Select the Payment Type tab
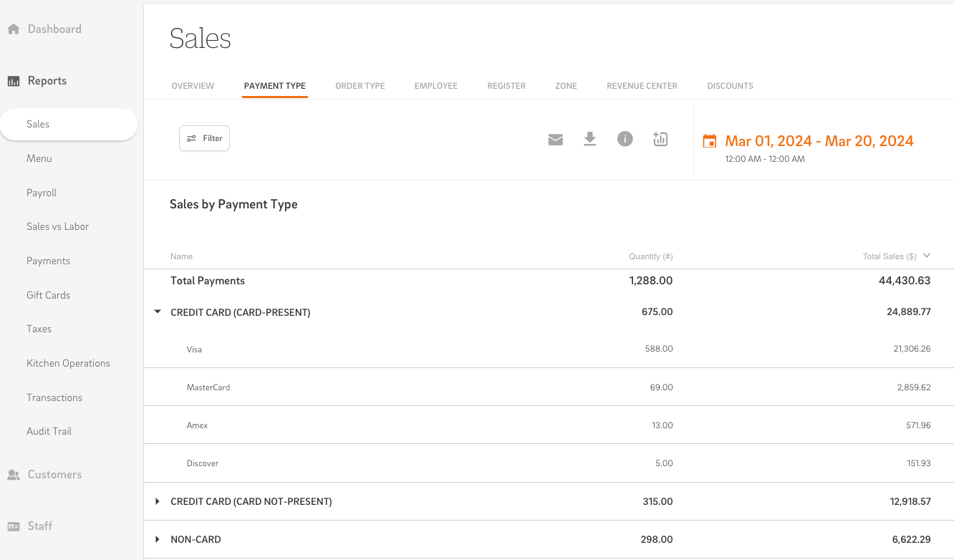 (275, 86)
